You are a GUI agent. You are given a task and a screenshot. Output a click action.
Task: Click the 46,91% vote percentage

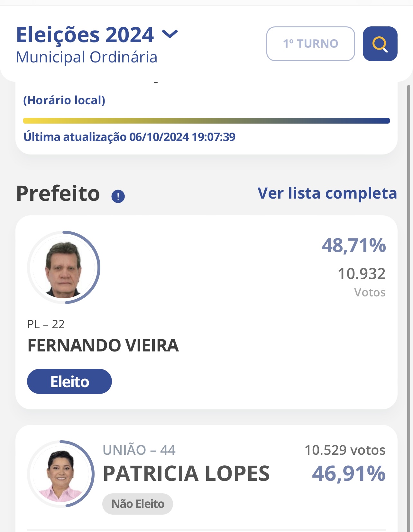click(349, 473)
